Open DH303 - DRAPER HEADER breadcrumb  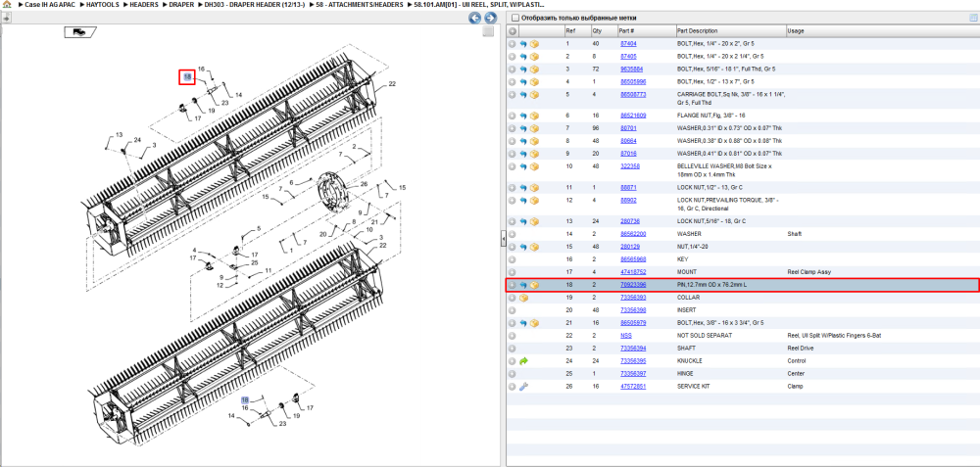pos(255,4)
